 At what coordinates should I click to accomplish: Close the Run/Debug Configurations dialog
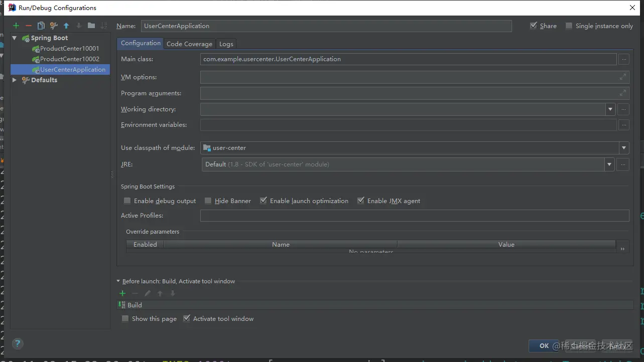click(x=632, y=8)
